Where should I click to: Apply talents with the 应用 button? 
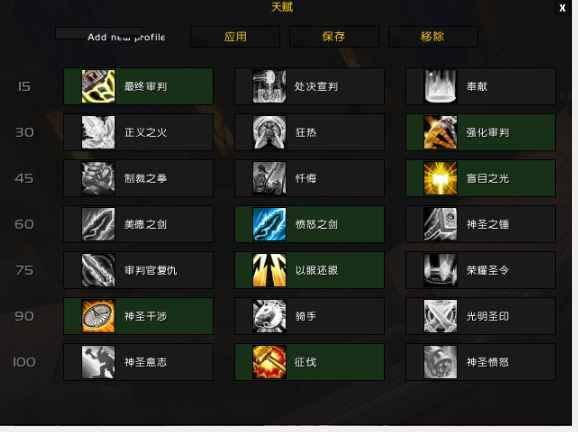click(x=235, y=36)
